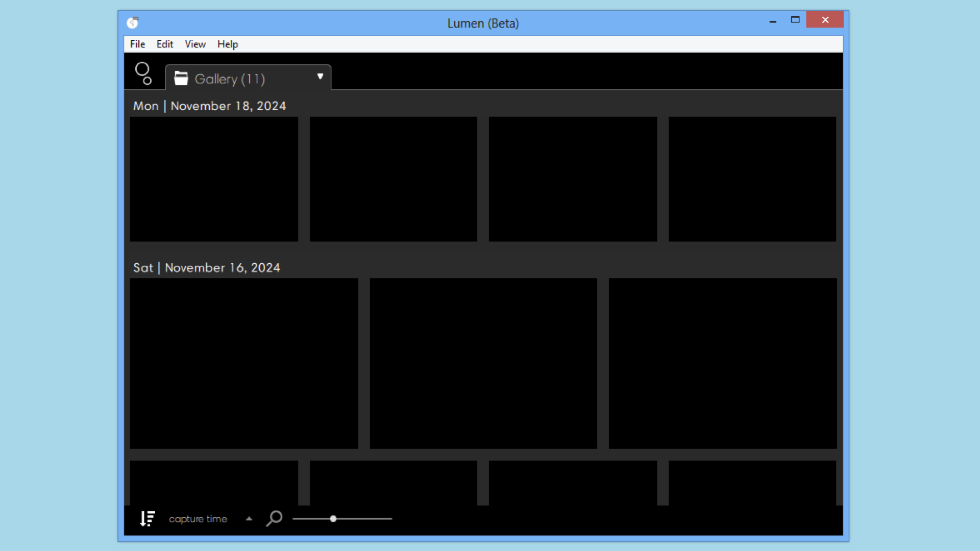Image resolution: width=980 pixels, height=551 pixels.
Task: Minimize the Lumen (Beta) window
Action: [773, 21]
